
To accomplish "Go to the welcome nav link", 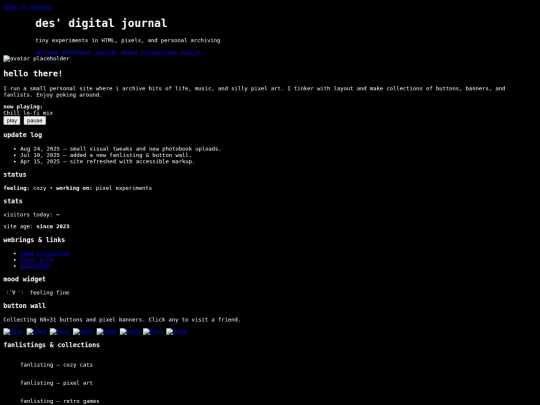I will (x=47, y=52).
